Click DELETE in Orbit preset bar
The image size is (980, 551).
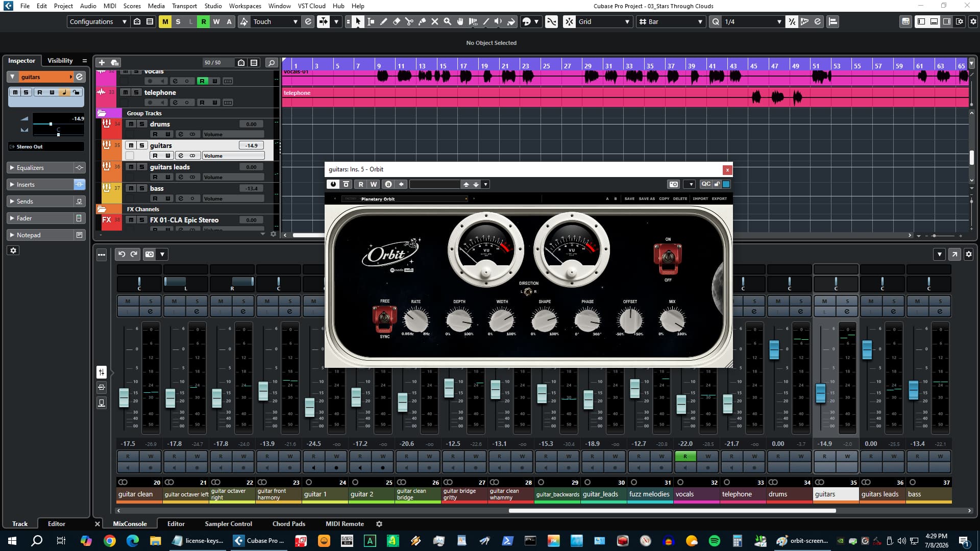680,198
